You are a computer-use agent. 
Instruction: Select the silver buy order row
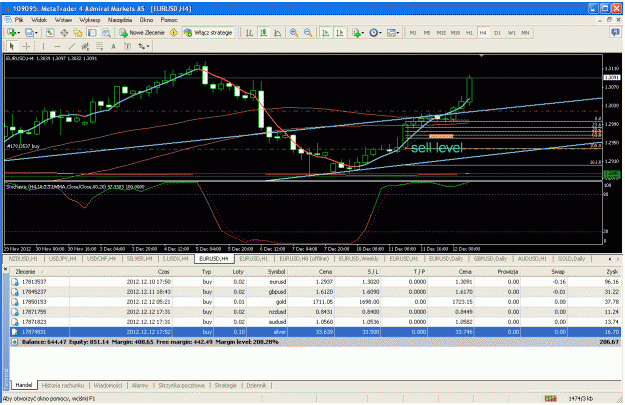315,332
